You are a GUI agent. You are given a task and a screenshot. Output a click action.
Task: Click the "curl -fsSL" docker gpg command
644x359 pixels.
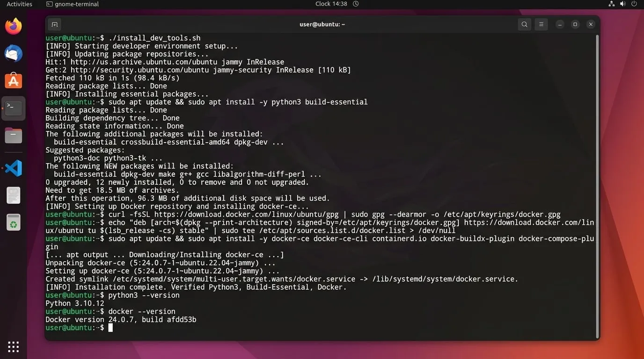pyautogui.click(x=303, y=215)
